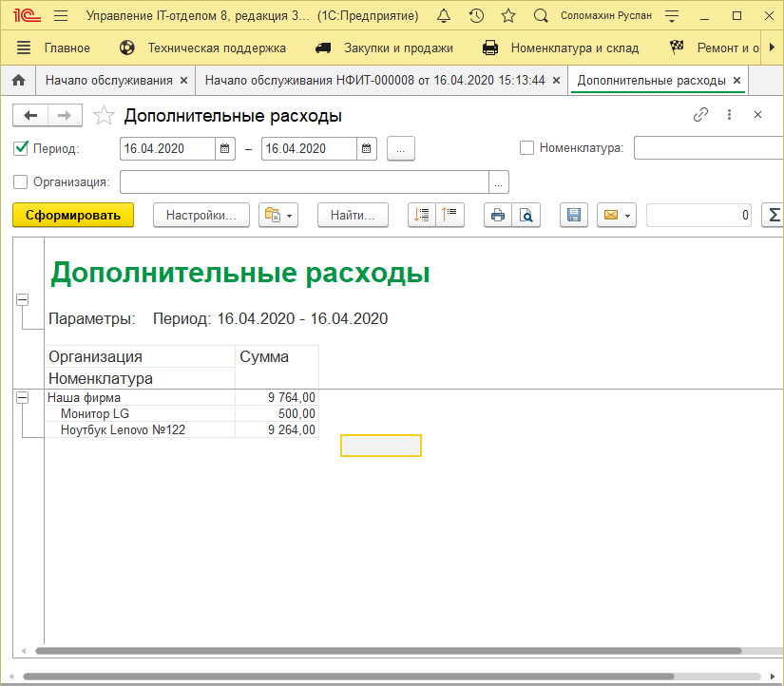Open the history clock icon
This screenshot has width=784, height=686.
[476, 16]
